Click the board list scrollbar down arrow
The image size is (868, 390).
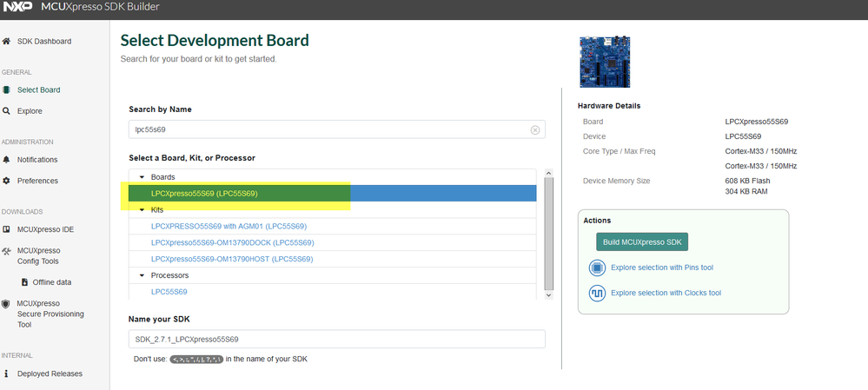click(548, 295)
